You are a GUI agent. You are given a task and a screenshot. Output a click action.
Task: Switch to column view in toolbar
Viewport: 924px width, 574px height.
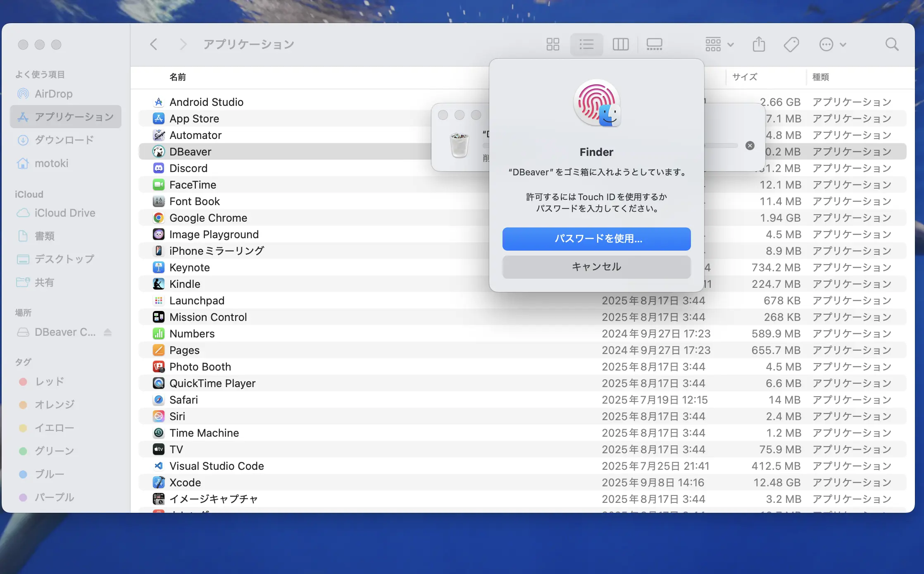[620, 44]
